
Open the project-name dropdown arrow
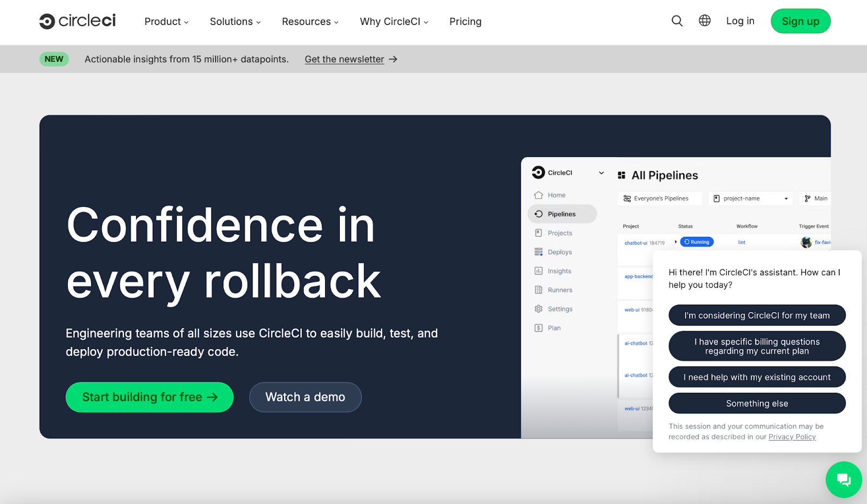pyautogui.click(x=786, y=199)
